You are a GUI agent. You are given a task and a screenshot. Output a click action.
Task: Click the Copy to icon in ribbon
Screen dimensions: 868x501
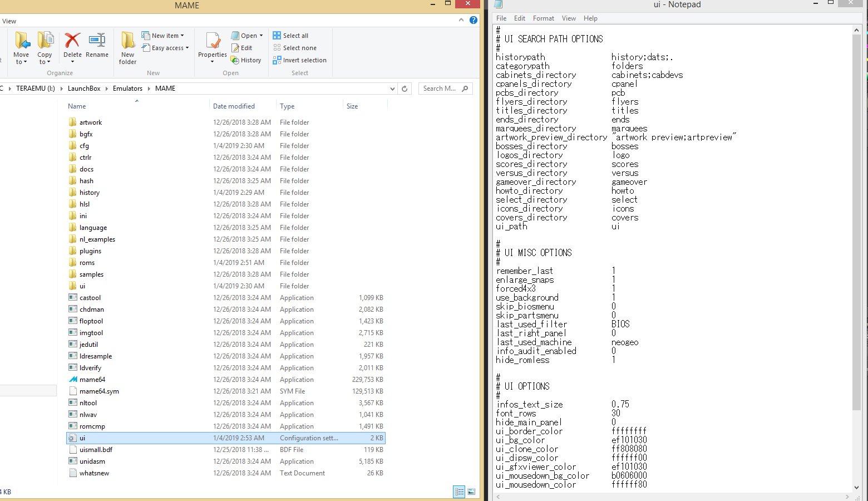coord(45,41)
